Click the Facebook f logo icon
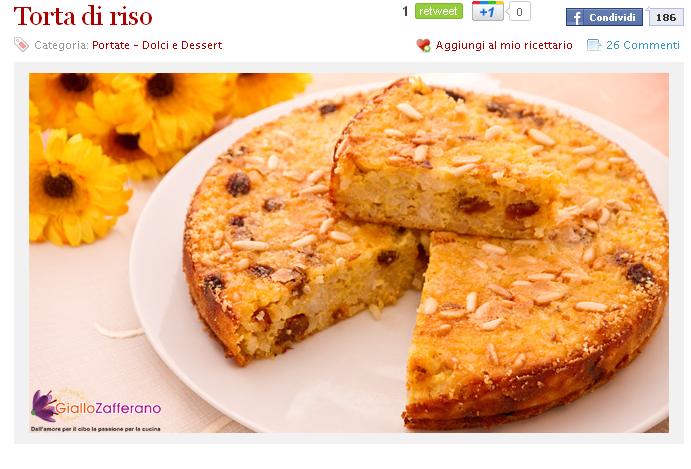691x469 pixels. click(x=576, y=18)
